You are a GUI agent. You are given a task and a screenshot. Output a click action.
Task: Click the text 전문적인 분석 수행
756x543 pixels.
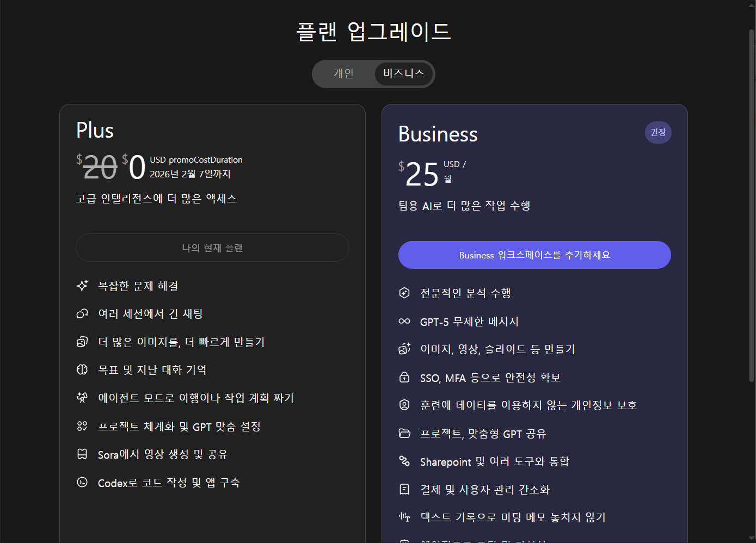coord(465,293)
